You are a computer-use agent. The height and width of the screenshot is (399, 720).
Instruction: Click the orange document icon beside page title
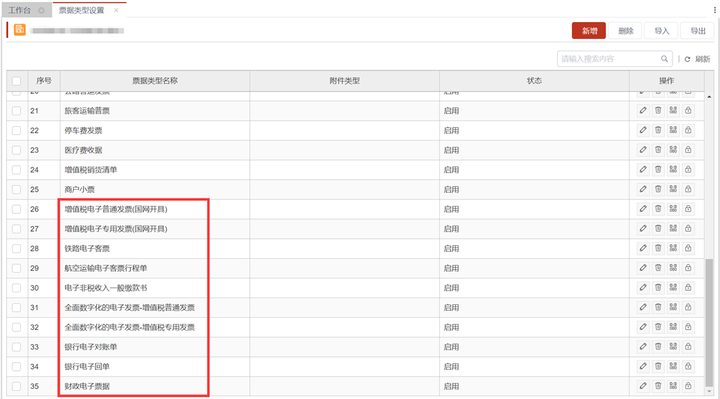tap(20, 30)
